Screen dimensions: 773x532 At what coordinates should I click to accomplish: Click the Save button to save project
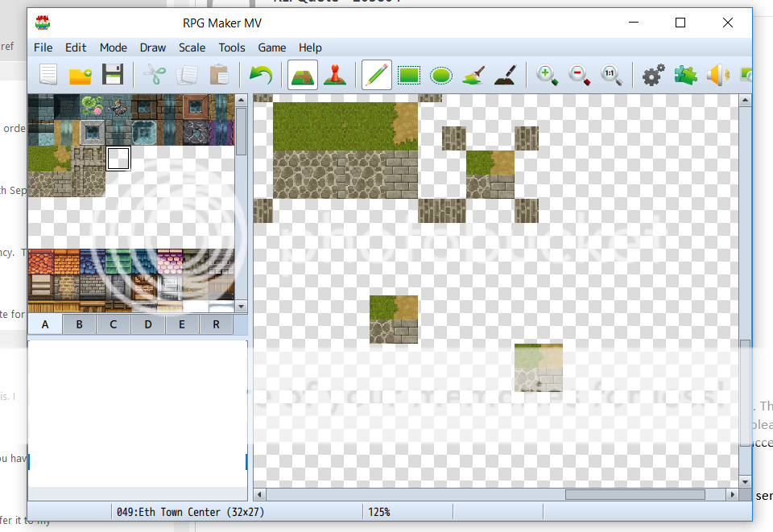pyautogui.click(x=113, y=75)
